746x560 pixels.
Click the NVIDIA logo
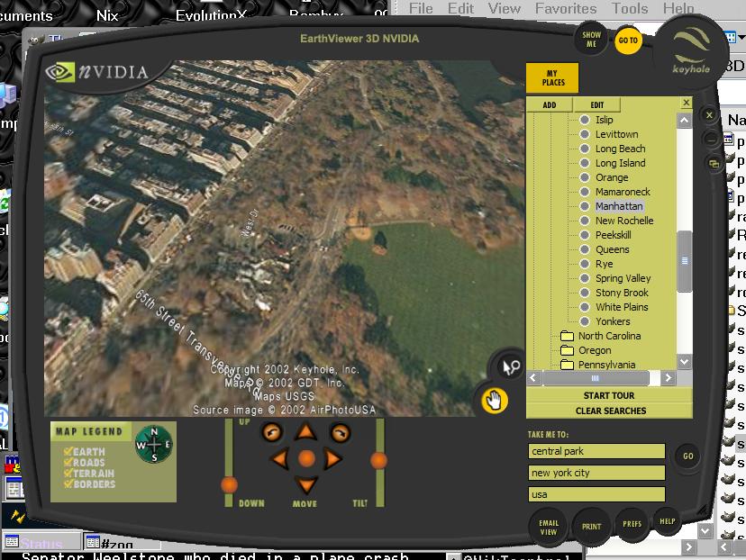97,72
